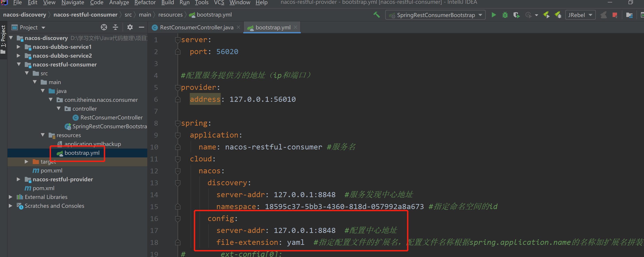Close the bootstrap.yml tab

click(x=295, y=27)
